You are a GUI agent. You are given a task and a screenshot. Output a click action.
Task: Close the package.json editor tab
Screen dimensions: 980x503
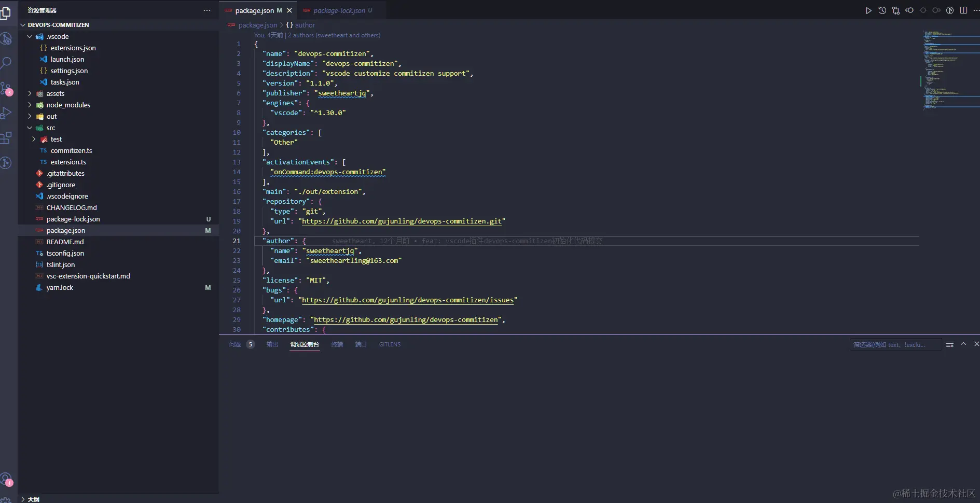(x=289, y=10)
